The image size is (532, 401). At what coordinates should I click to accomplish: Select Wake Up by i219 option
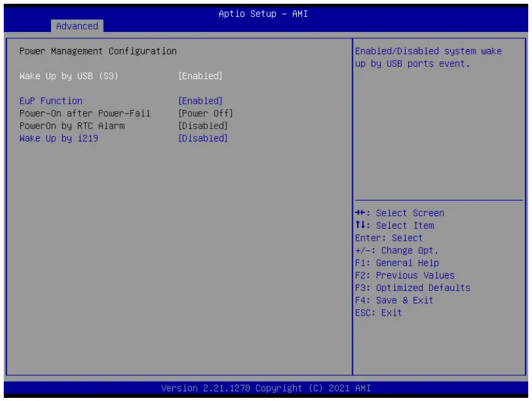(58, 138)
